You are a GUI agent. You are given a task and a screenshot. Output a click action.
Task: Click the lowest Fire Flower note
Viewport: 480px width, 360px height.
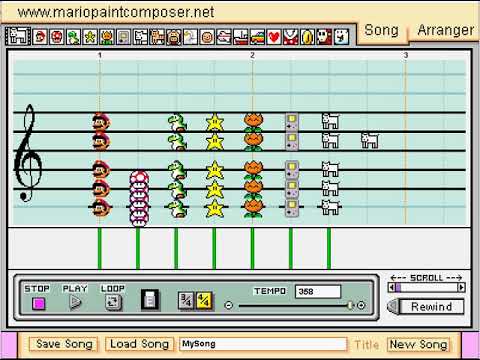pyautogui.click(x=253, y=208)
